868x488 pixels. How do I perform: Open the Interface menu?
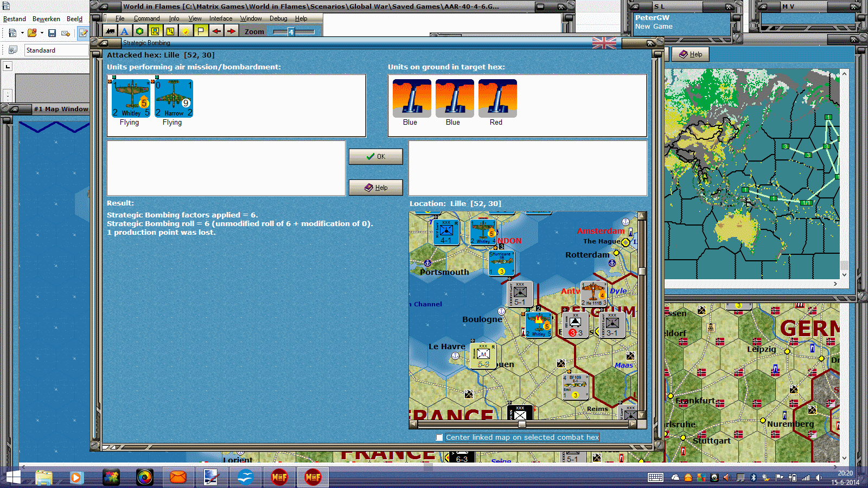221,18
